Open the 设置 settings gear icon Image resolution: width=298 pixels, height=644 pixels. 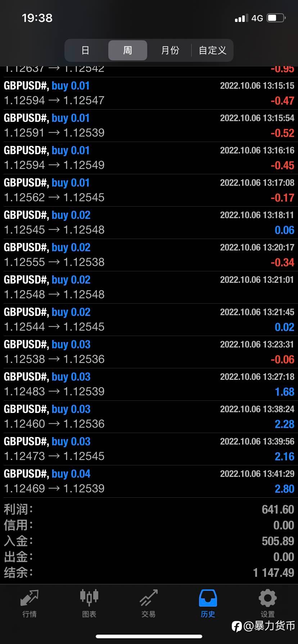pyautogui.click(x=268, y=598)
